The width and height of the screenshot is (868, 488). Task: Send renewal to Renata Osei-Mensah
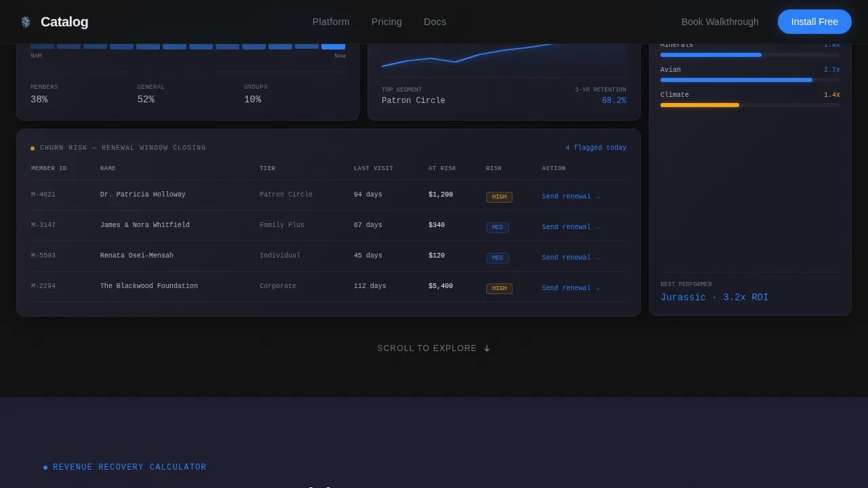click(570, 258)
